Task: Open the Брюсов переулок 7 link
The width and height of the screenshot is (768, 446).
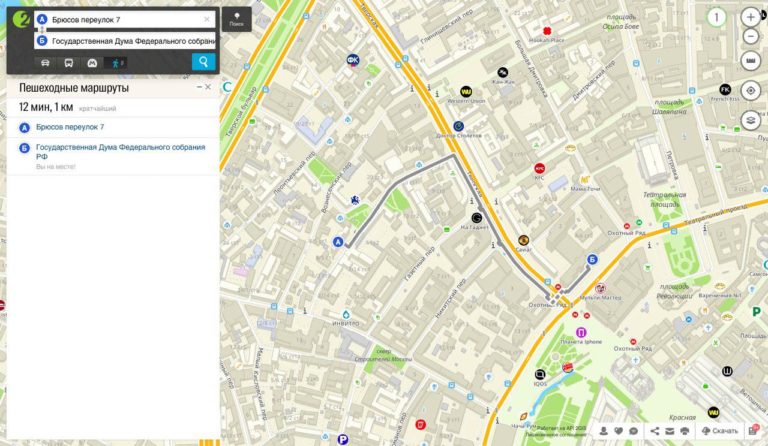Action: 70,127
